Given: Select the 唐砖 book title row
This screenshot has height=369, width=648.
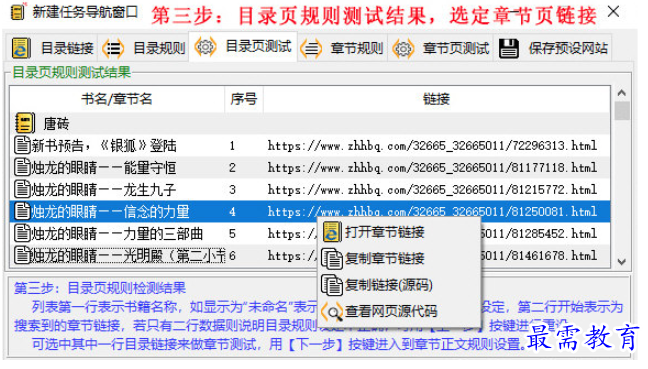Looking at the screenshot, I should [310, 123].
